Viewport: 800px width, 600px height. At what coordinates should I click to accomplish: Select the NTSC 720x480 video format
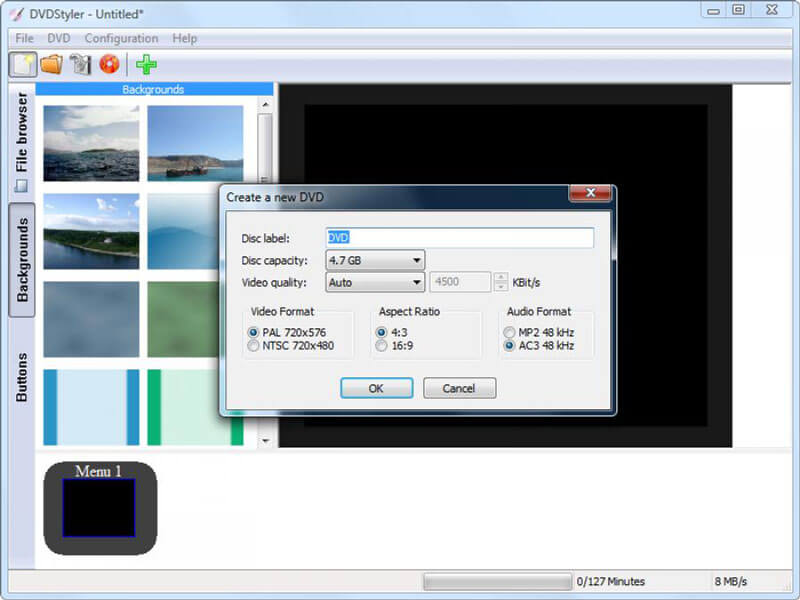[x=255, y=346]
